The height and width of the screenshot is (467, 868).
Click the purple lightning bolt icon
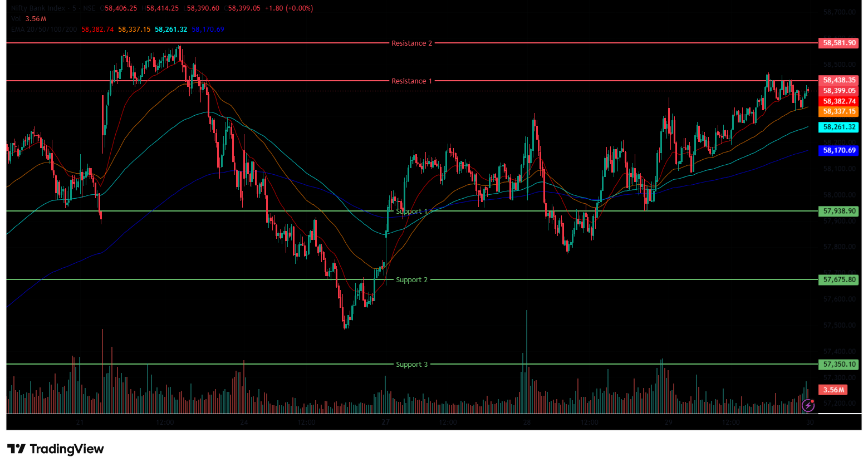(x=808, y=405)
